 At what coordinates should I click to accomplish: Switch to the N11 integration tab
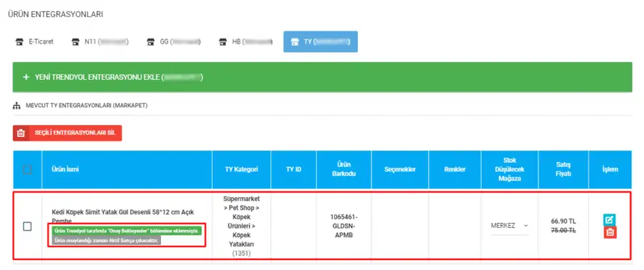pos(100,42)
